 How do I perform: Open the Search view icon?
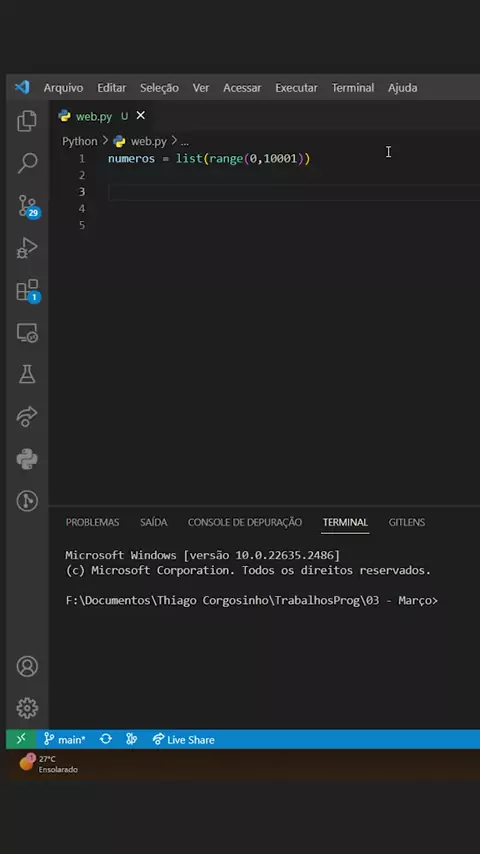tap(27, 163)
